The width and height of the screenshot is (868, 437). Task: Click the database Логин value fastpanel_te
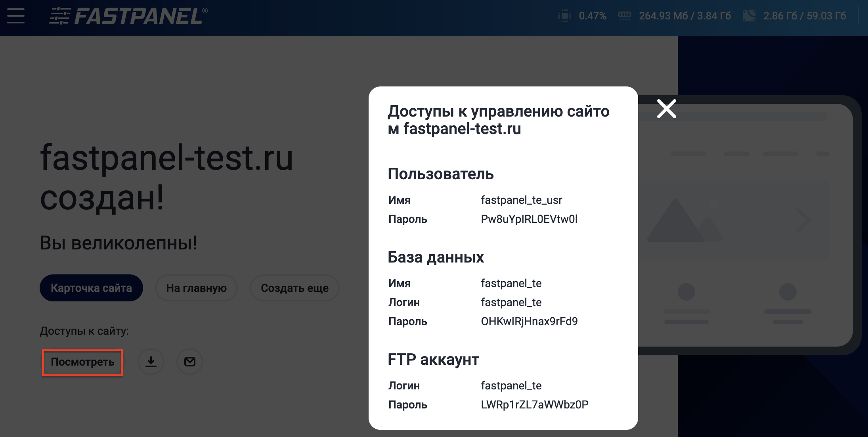pos(511,303)
